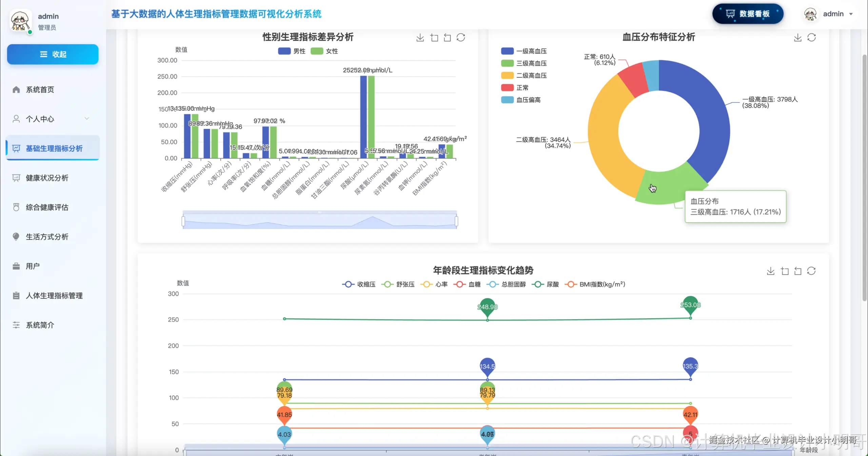Restore the age group trend chart
This screenshot has height=456, width=868.
[811, 271]
